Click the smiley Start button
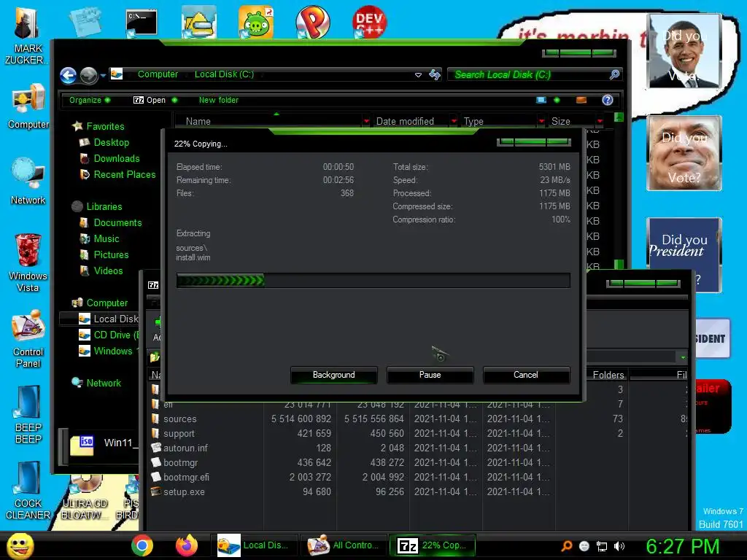Screen dimensions: 747x560 click(x=20, y=545)
